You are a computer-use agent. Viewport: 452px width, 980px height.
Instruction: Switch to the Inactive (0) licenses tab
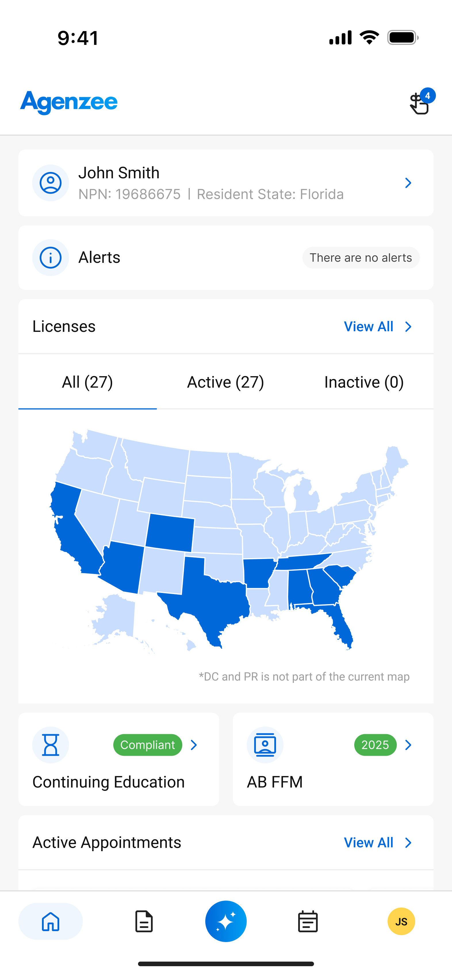pyautogui.click(x=364, y=382)
